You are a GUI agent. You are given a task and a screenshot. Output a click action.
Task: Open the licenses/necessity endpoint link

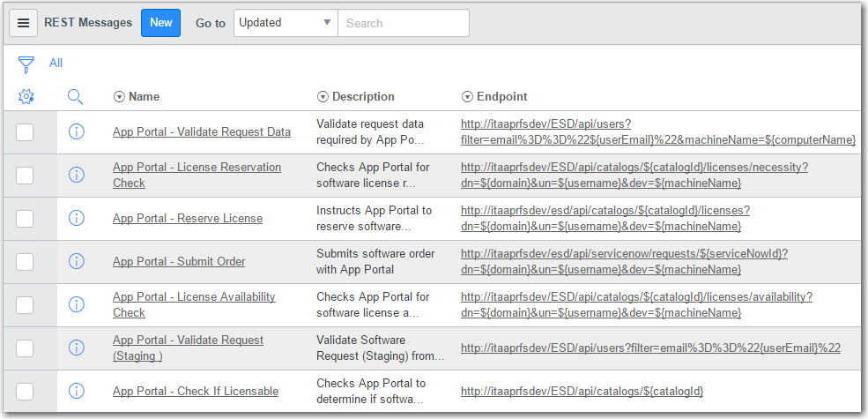coord(634,176)
